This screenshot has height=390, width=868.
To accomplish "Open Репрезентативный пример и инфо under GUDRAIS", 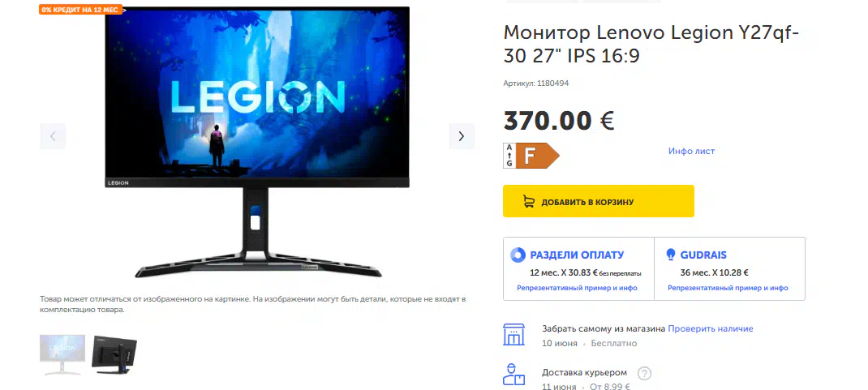I will tap(728, 288).
